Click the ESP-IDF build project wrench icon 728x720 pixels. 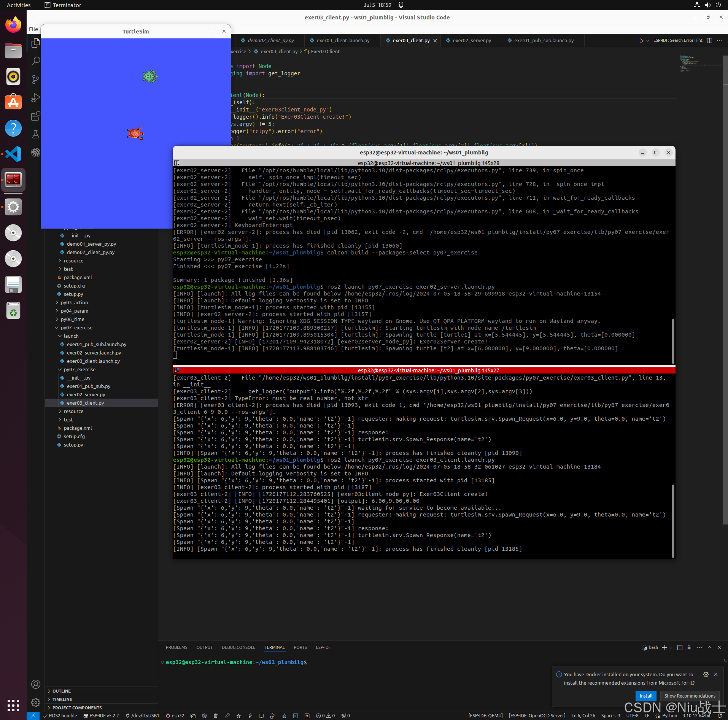pyautogui.click(x=227, y=716)
